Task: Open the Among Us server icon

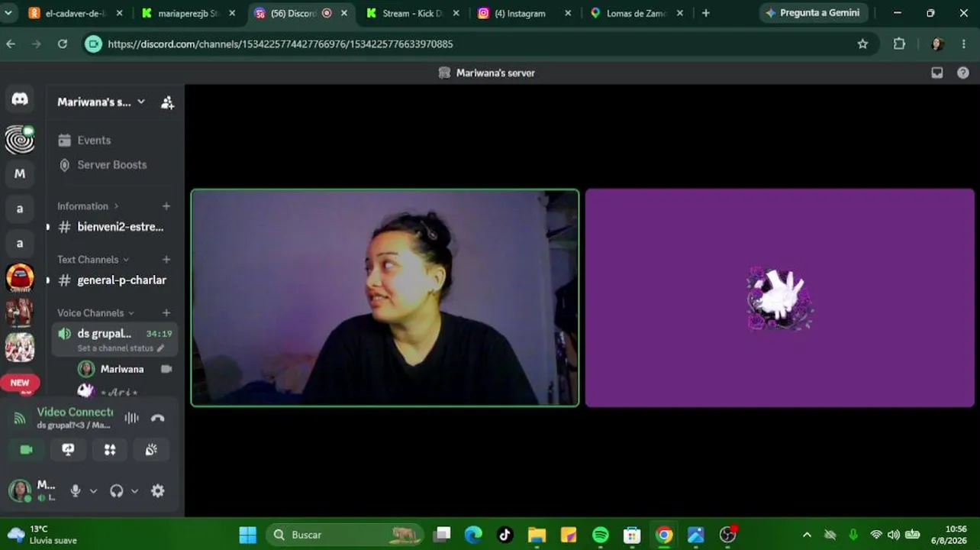Action: pyautogui.click(x=20, y=278)
